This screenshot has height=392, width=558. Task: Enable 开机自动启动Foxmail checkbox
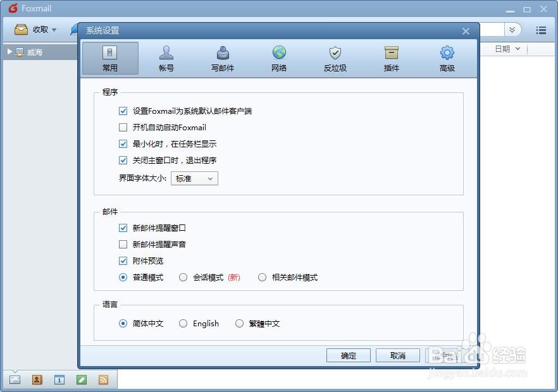[123, 127]
